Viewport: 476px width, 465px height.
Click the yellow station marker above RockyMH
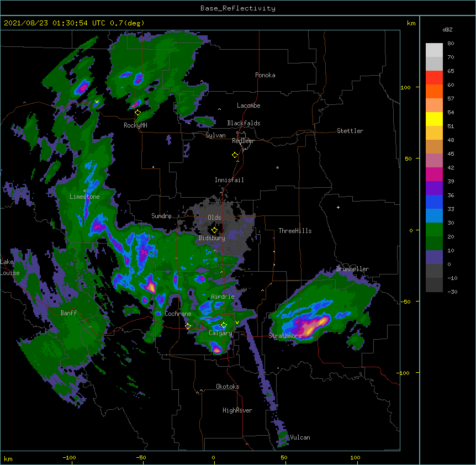137,112
